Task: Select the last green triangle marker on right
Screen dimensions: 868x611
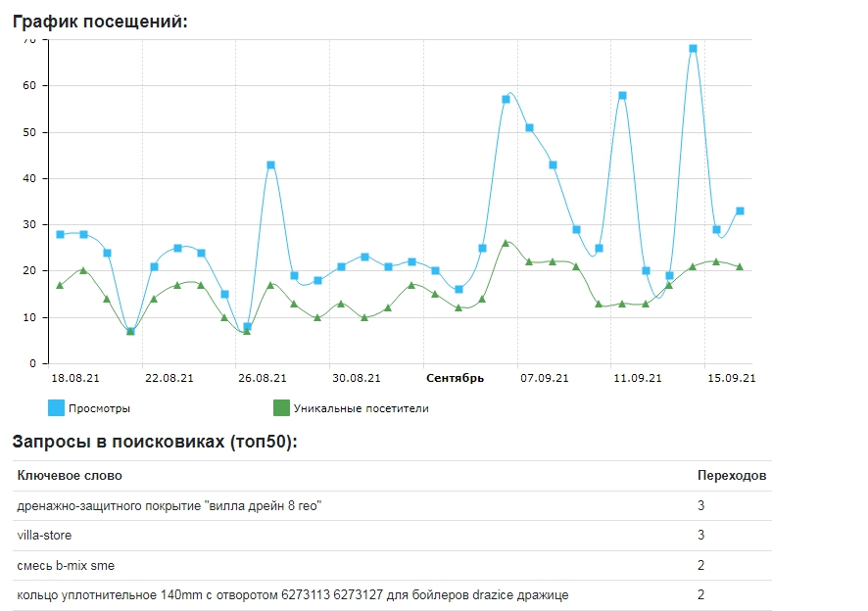Action: 740,266
